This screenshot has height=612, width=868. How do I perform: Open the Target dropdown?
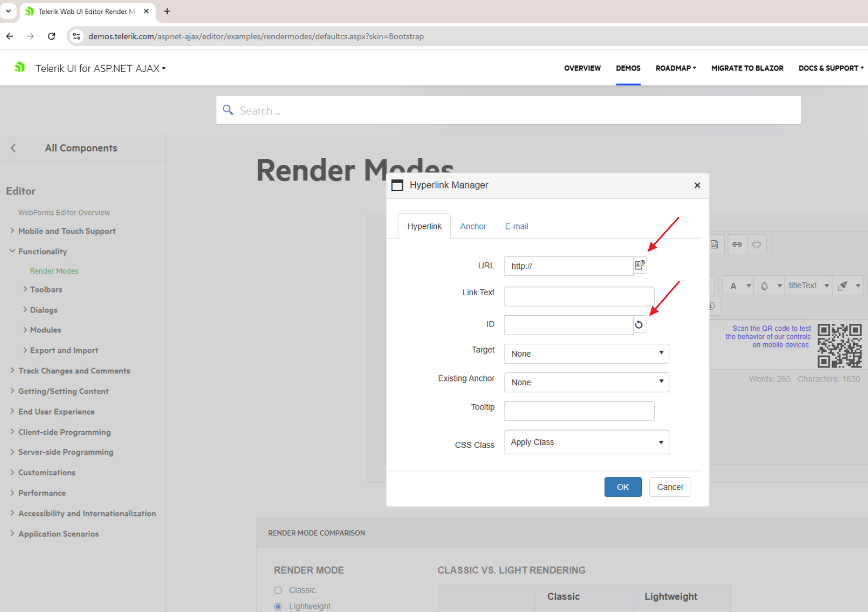click(x=586, y=353)
